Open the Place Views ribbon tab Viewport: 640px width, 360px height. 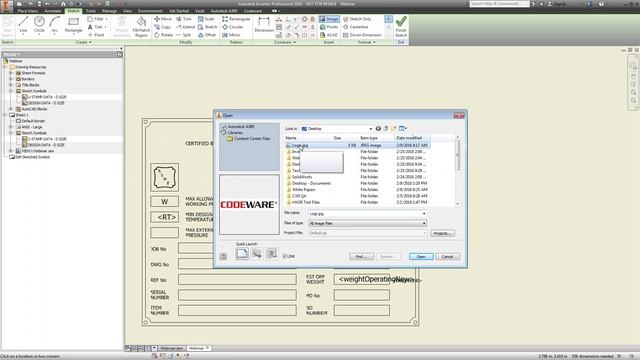(28, 11)
